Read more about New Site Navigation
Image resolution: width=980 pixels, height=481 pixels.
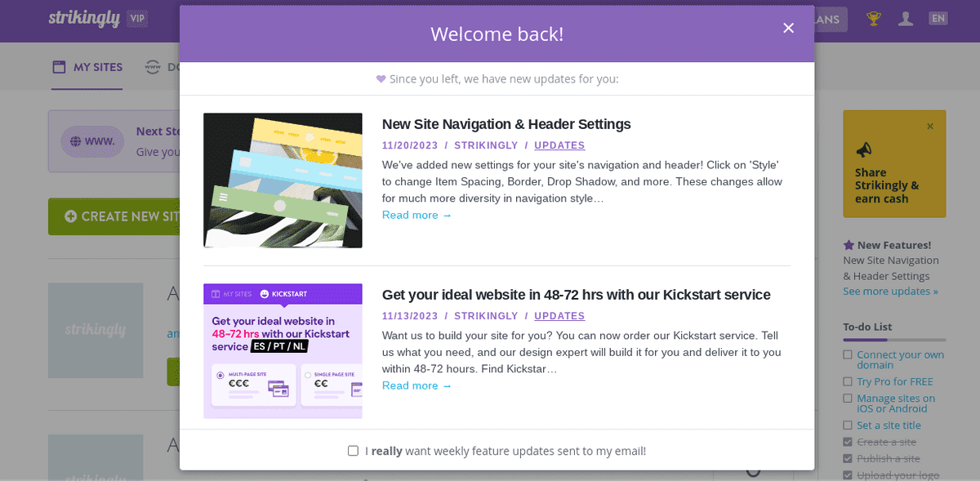point(416,215)
